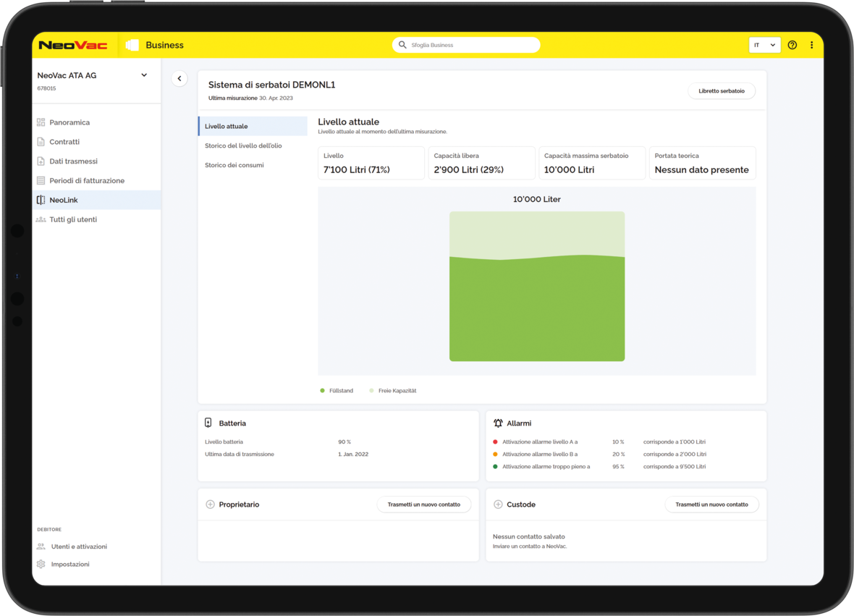Image resolution: width=854 pixels, height=616 pixels.
Task: Click the back arrow button
Action: 179,78
